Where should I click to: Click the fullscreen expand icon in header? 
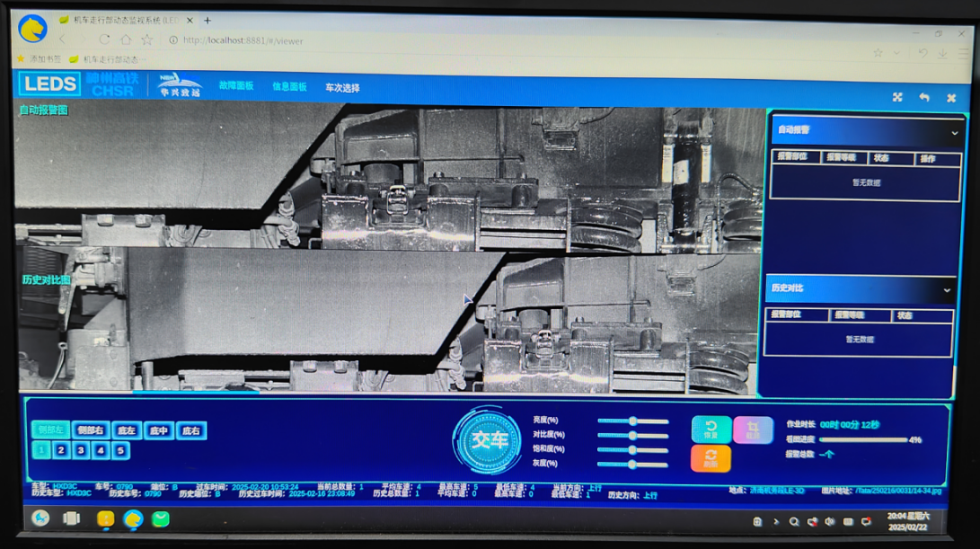896,97
